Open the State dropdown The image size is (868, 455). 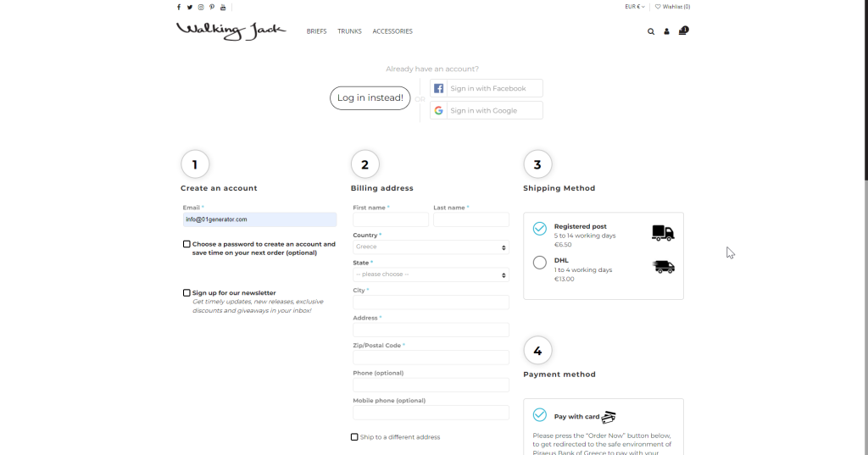click(x=431, y=275)
